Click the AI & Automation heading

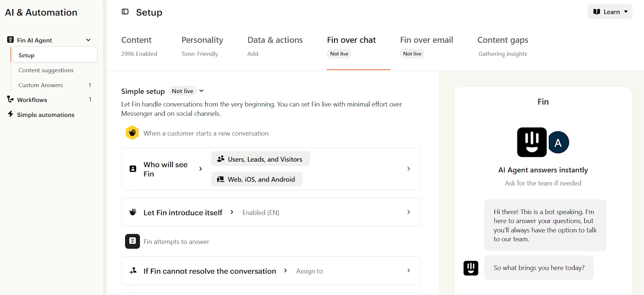[x=41, y=12]
